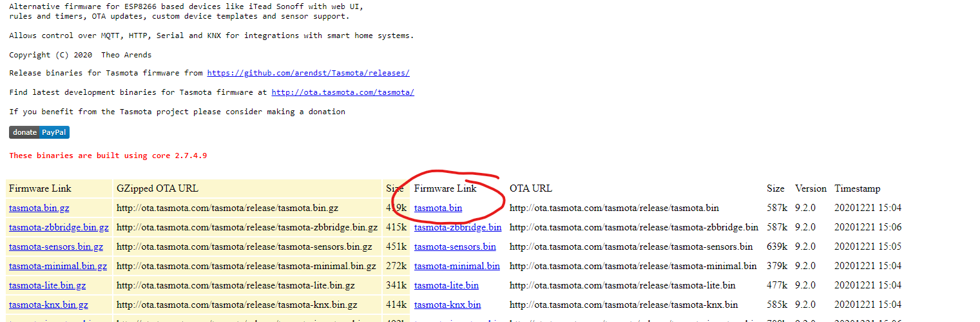
Task: Click the 415k gzipped size cell
Action: coord(396,227)
